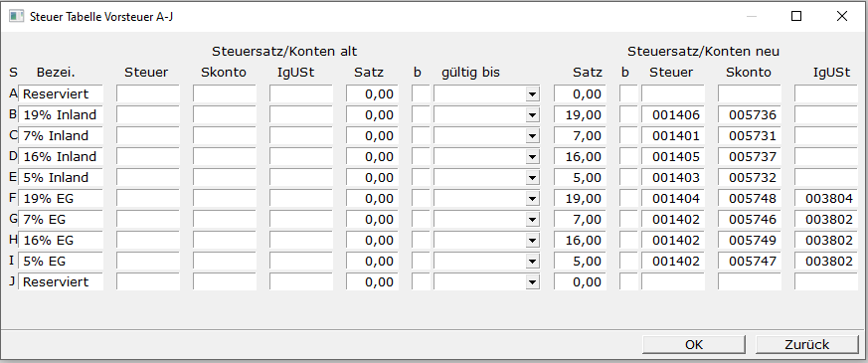Select the new Satz field showing 16,00 in row D
The height and width of the screenshot is (363, 868).
(x=580, y=157)
